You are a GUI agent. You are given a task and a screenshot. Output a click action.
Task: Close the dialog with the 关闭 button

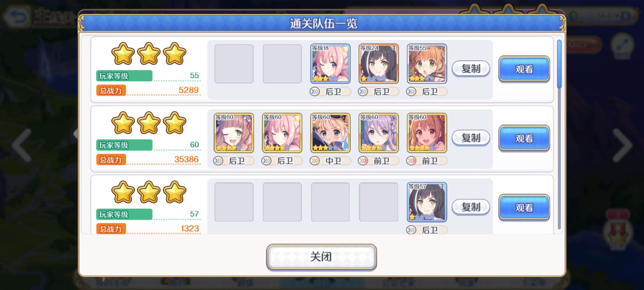(x=321, y=257)
